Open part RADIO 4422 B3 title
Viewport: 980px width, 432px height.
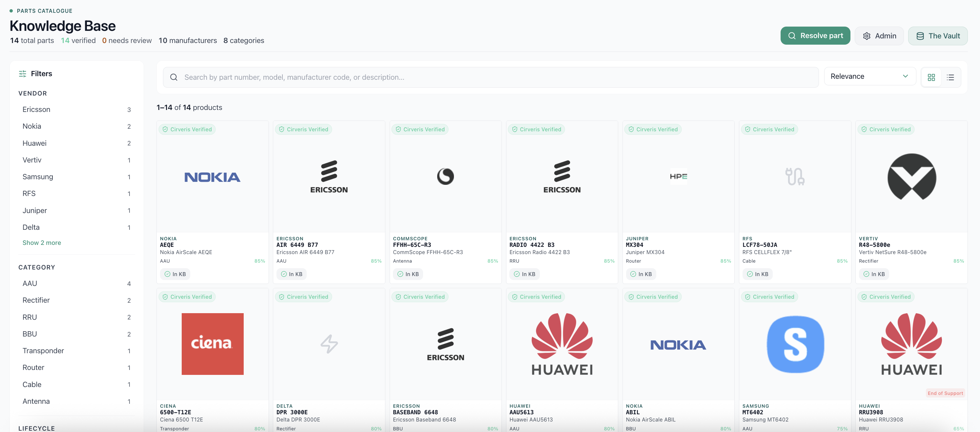tap(532, 245)
